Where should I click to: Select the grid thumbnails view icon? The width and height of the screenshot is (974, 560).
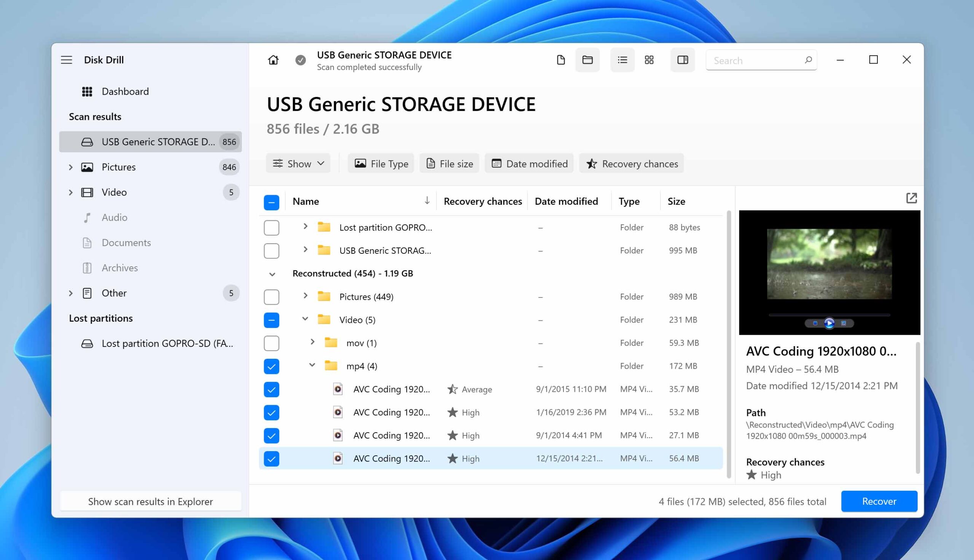[x=649, y=60]
